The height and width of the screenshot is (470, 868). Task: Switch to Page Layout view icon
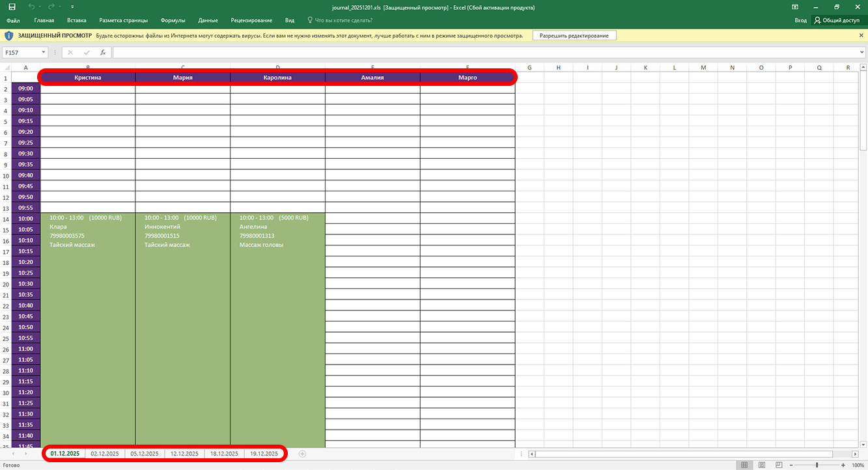[761, 465]
